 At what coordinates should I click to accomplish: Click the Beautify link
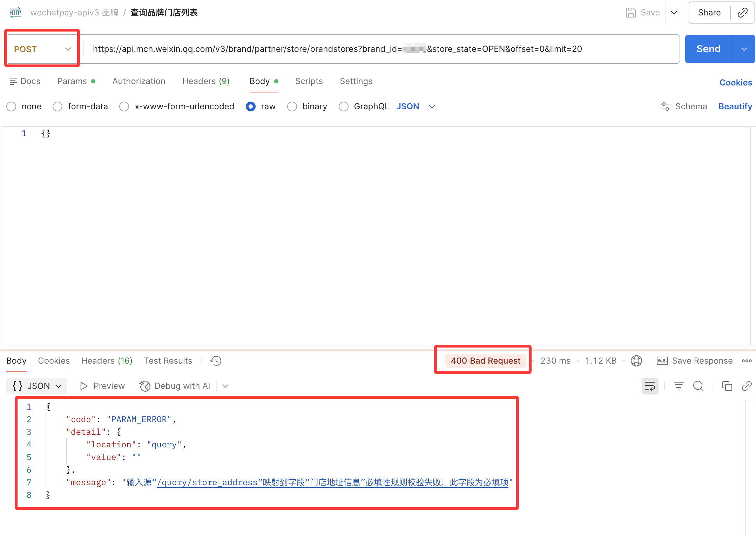pos(735,106)
